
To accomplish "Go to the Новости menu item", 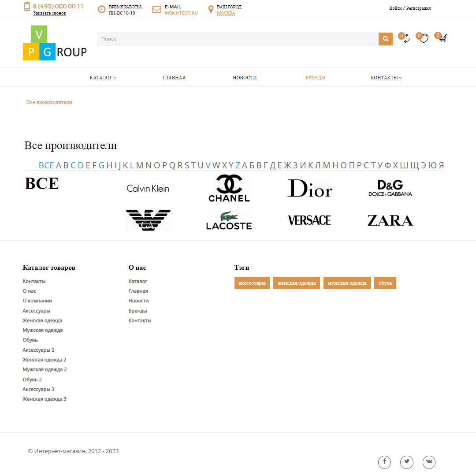I will (245, 78).
